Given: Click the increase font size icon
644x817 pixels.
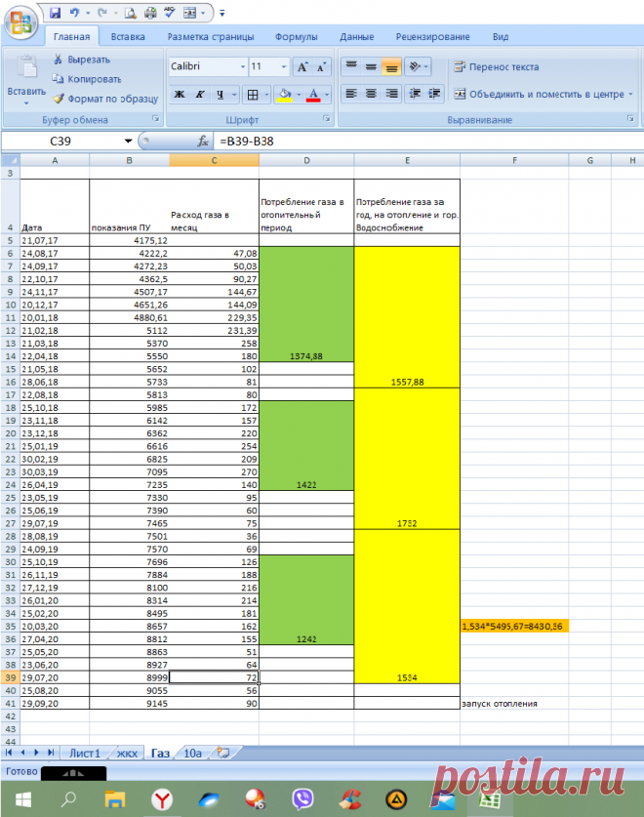Looking at the screenshot, I should (x=302, y=67).
